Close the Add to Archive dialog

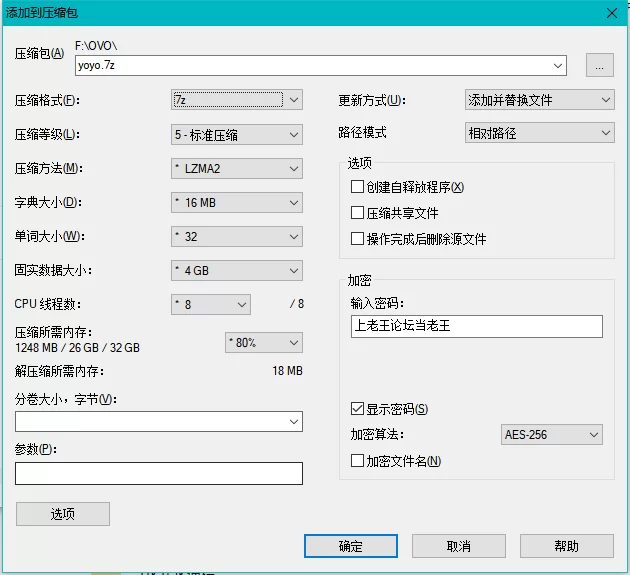pyautogui.click(x=610, y=12)
